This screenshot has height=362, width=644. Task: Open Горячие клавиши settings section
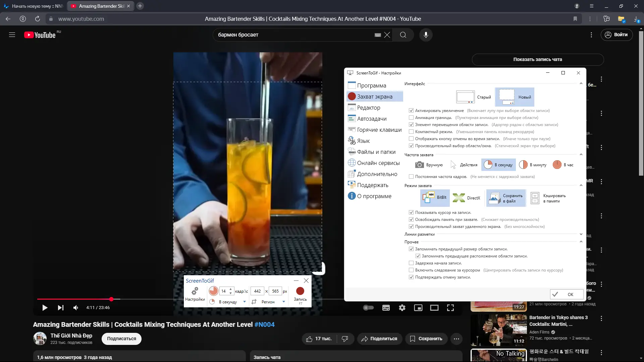point(379,130)
